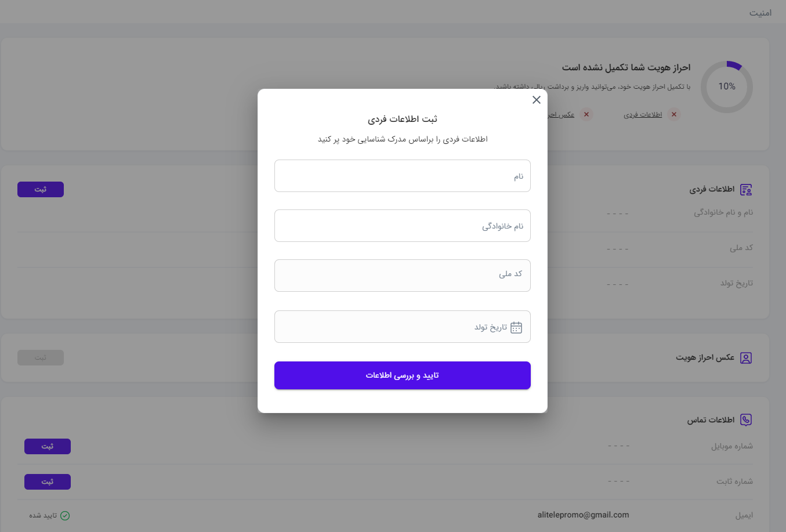The image size is (786, 532).
Task: Click the 10% circular progress indicator
Action: (x=727, y=87)
